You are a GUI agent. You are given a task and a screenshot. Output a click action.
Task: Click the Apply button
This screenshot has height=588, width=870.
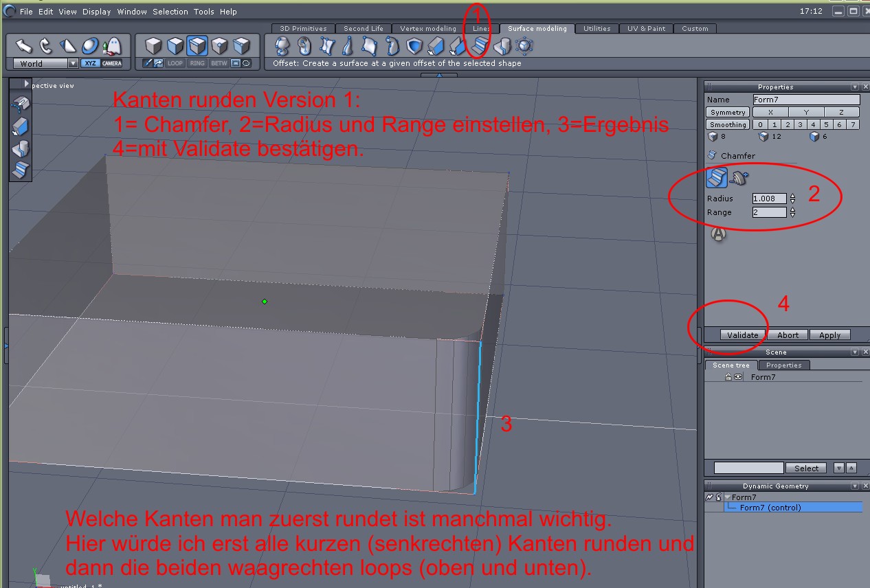(x=829, y=335)
